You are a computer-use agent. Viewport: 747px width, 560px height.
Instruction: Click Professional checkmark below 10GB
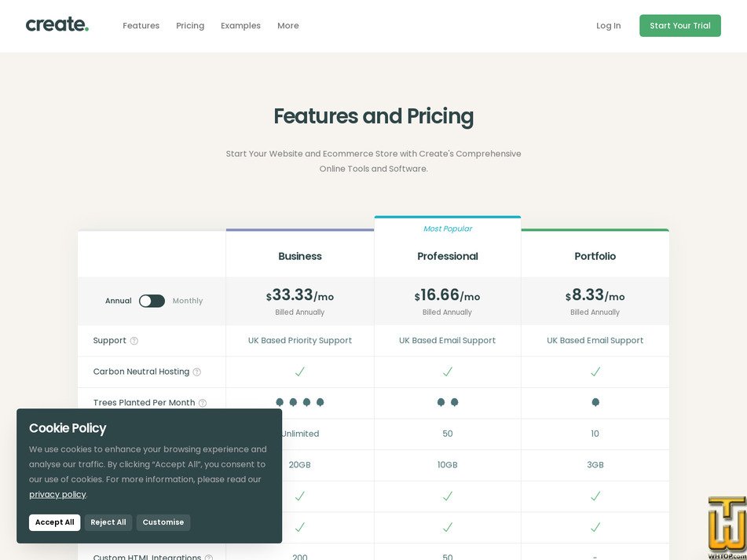coord(448,496)
